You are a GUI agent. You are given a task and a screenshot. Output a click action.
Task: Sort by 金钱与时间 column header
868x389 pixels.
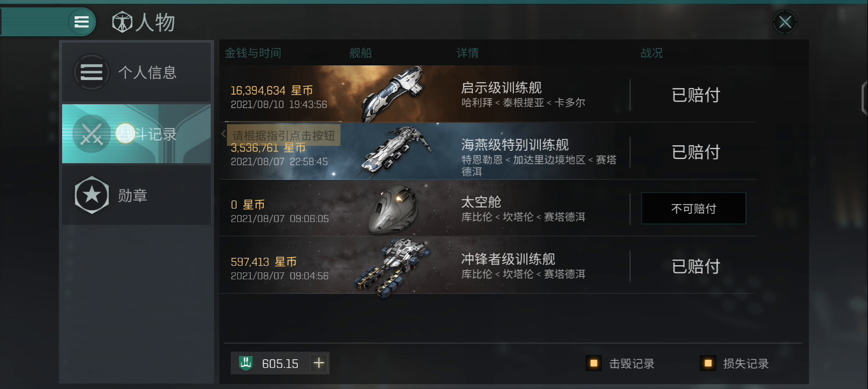(253, 53)
